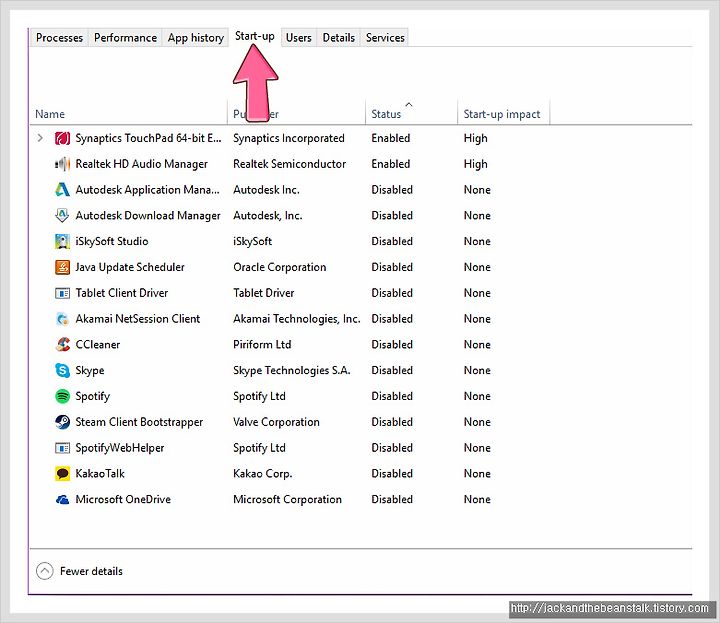Click the CCleaner icon
This screenshot has height=623, width=720.
(62, 344)
